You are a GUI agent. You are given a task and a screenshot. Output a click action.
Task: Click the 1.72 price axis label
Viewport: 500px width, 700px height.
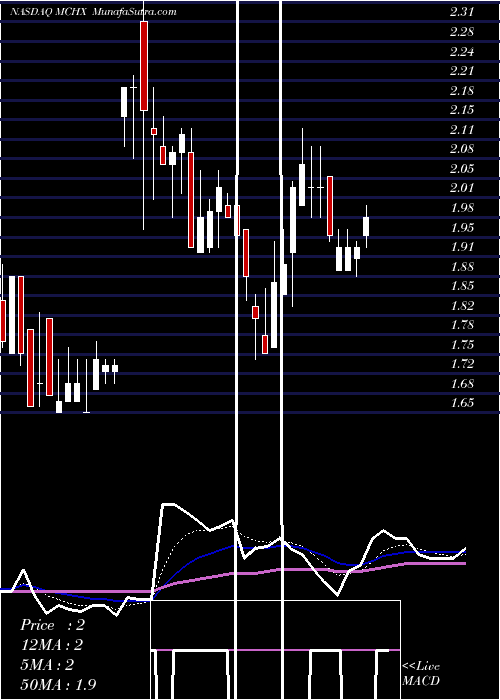(x=462, y=364)
